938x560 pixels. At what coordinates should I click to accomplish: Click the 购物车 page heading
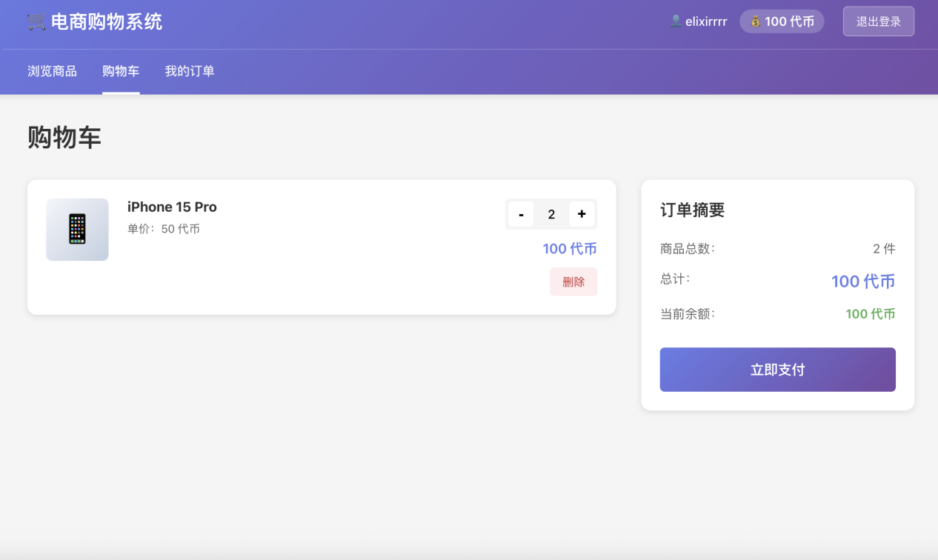click(x=64, y=138)
